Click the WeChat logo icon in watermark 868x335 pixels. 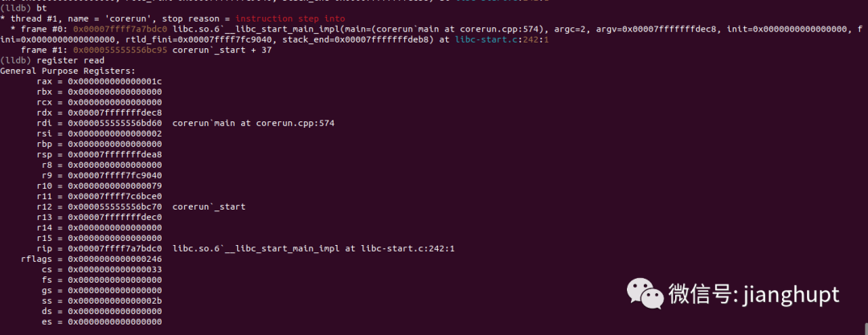(645, 293)
